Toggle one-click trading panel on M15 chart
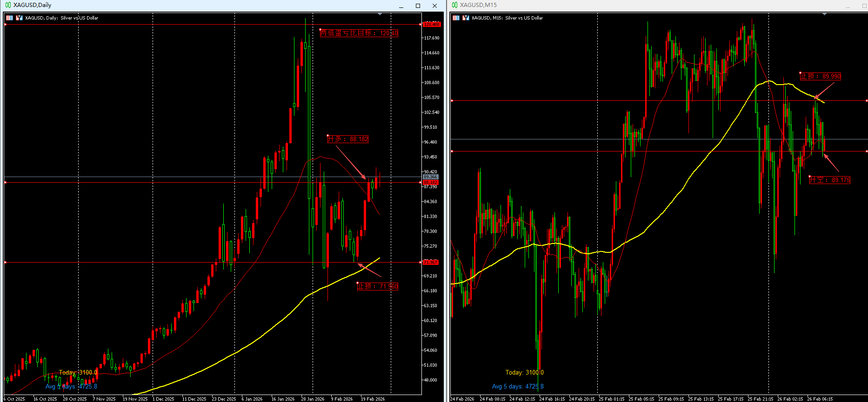Screen dimensions: 868x402 point(456,18)
